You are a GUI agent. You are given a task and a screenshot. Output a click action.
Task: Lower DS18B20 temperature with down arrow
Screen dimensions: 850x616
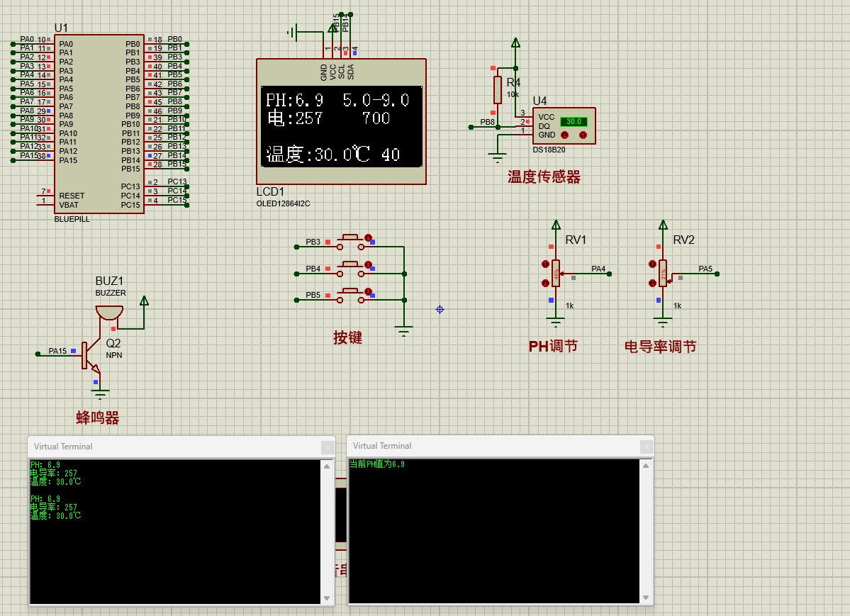click(565, 135)
